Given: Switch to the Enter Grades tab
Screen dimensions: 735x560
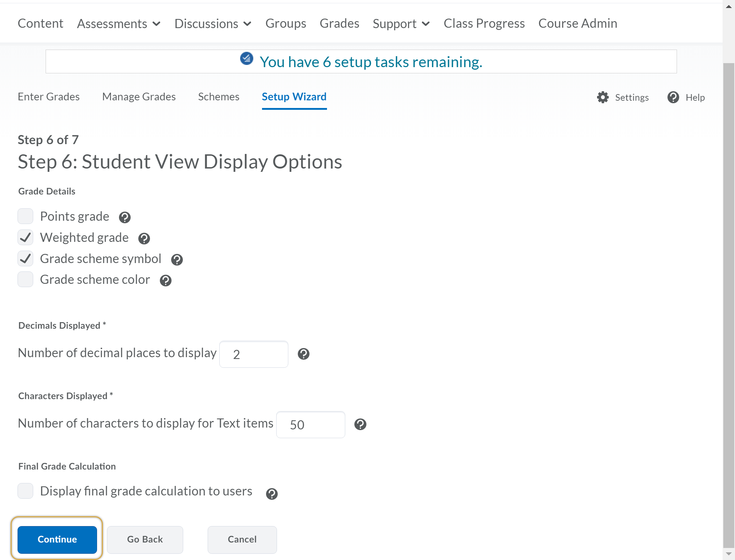Looking at the screenshot, I should 49,97.
